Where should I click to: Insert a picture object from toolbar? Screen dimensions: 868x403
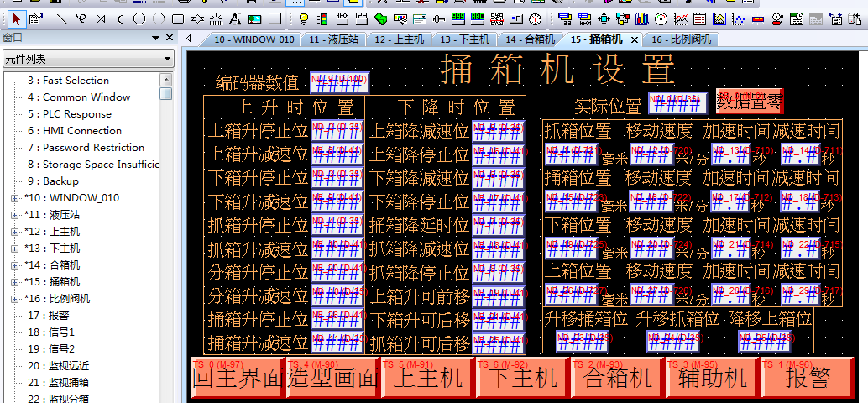click(255, 18)
